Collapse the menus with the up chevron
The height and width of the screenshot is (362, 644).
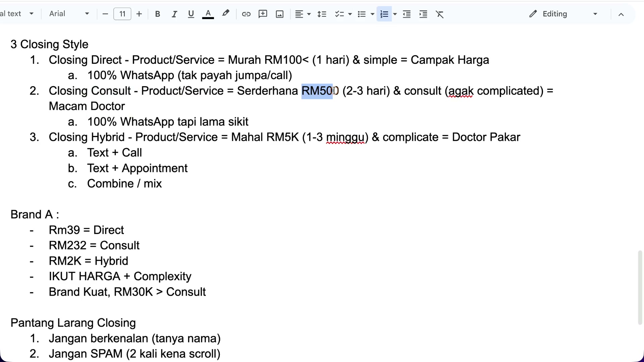click(x=621, y=14)
